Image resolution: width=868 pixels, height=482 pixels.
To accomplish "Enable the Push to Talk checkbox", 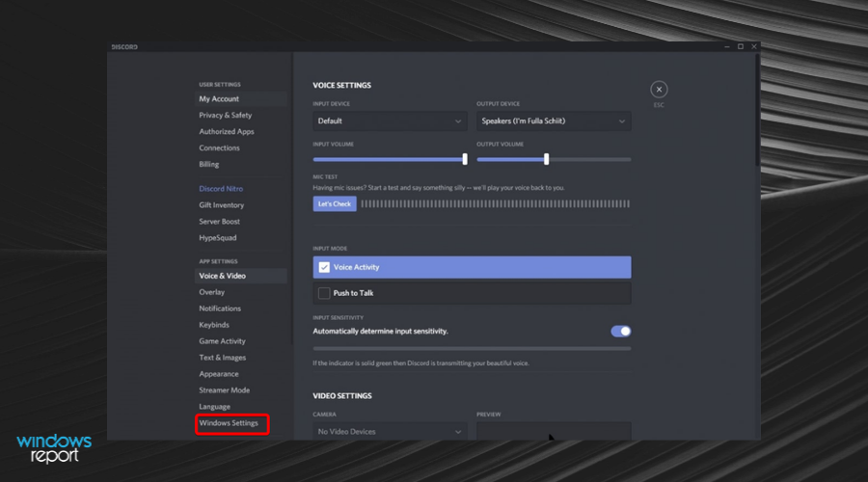I will pos(324,293).
